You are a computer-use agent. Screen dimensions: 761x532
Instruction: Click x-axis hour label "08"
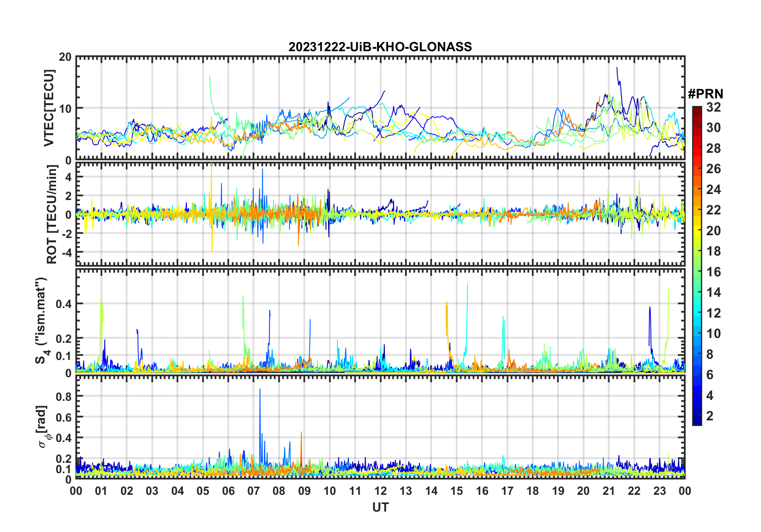279,491
